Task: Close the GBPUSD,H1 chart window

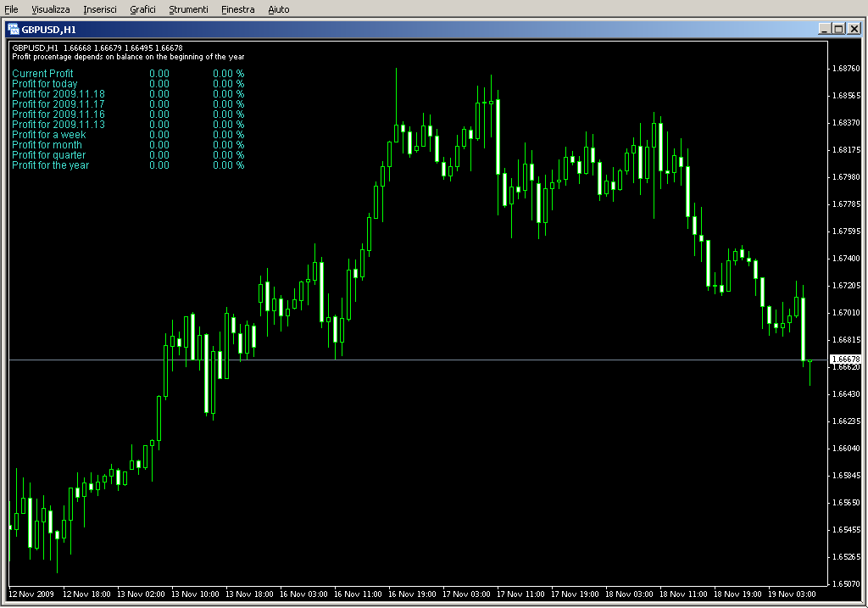Action: 854,29
